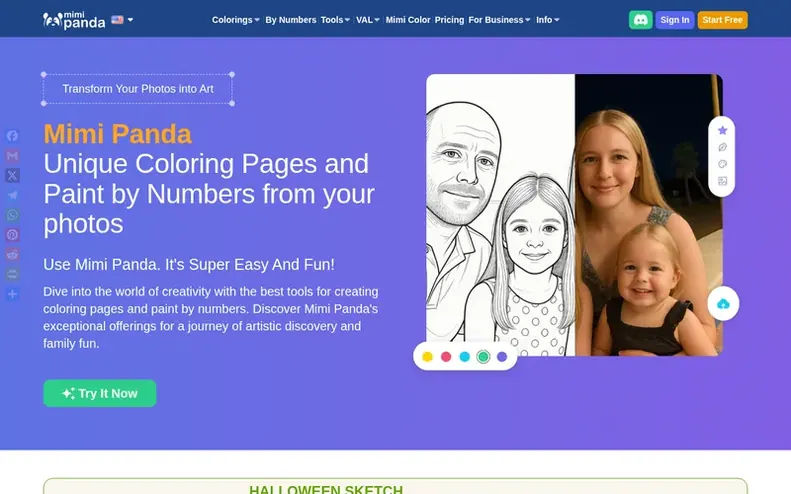Viewport: 791px width, 494px height.
Task: Share on X sidebar icon
Action: tap(13, 175)
